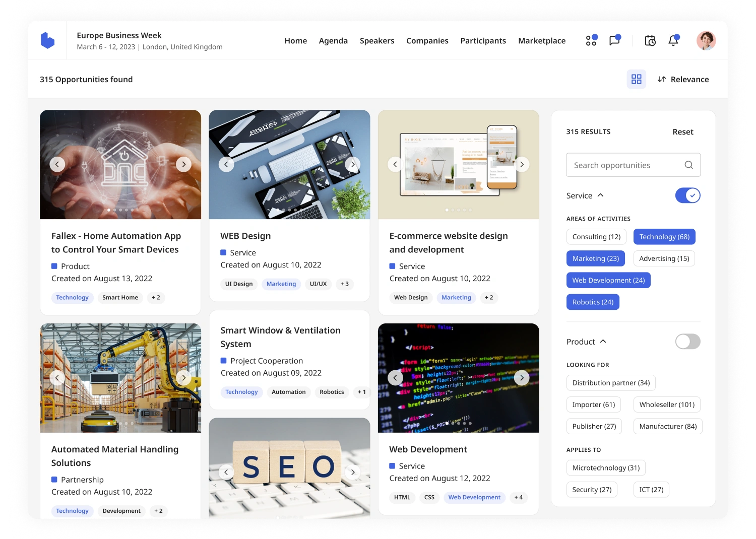
Task: Switch to grid view layout
Action: pyautogui.click(x=636, y=80)
